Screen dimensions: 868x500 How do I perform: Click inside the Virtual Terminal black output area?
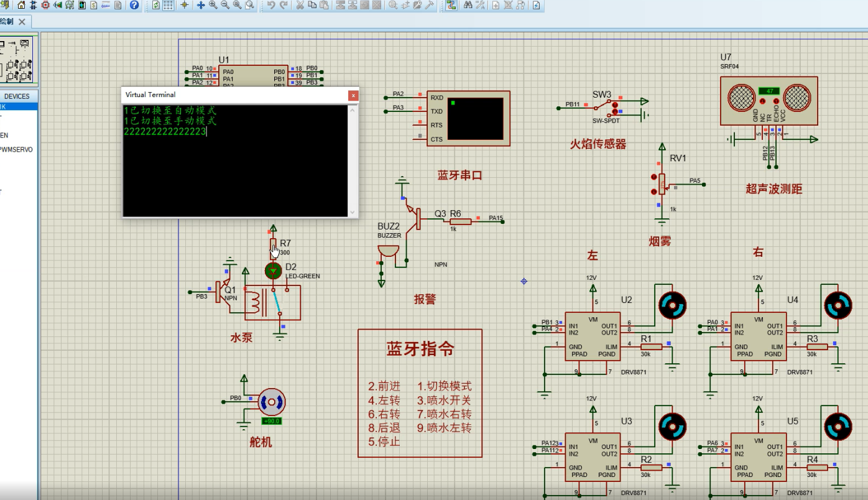pos(235,160)
